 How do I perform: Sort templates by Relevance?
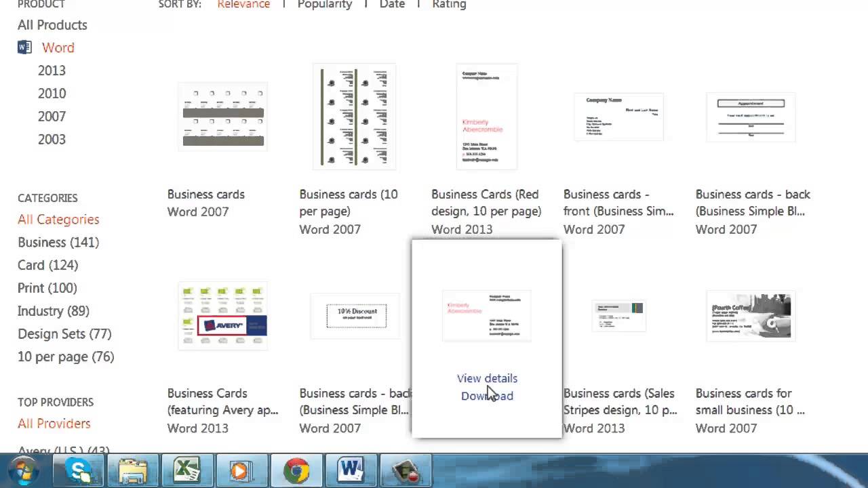(x=243, y=5)
